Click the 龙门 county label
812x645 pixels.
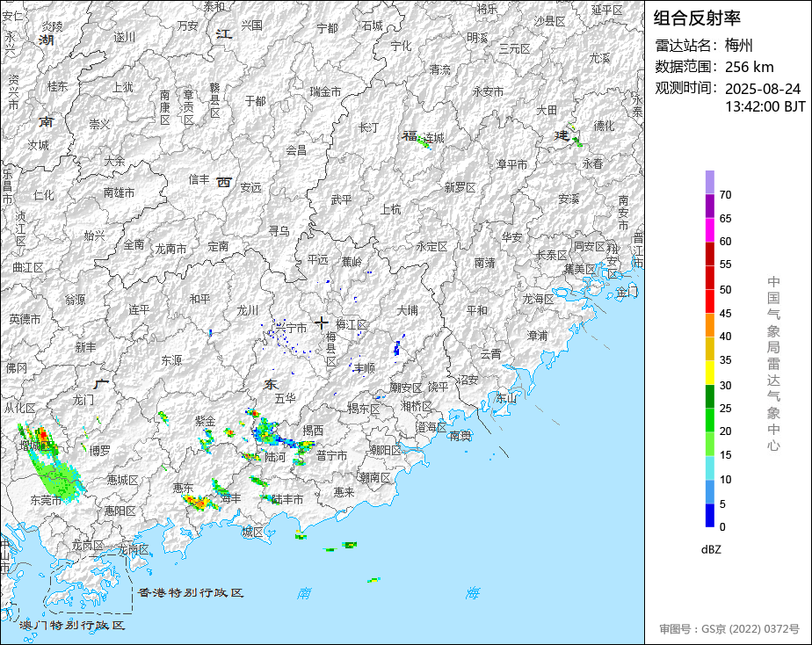click(83, 400)
